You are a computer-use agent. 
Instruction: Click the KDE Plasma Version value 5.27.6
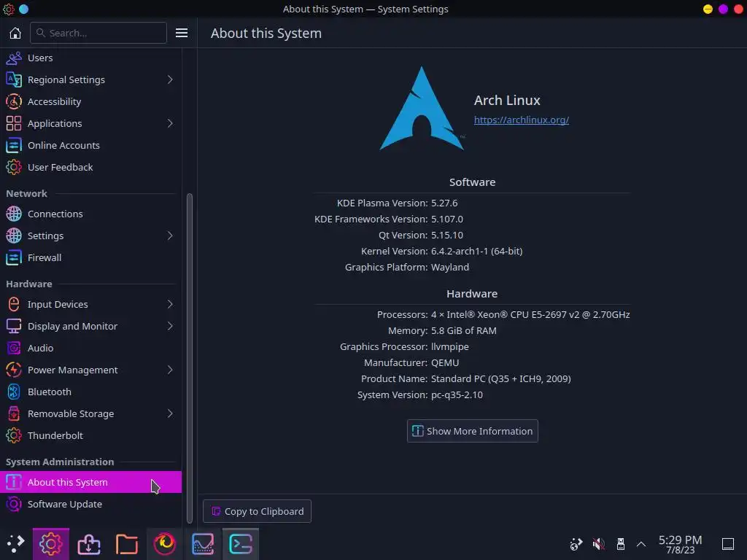click(444, 203)
